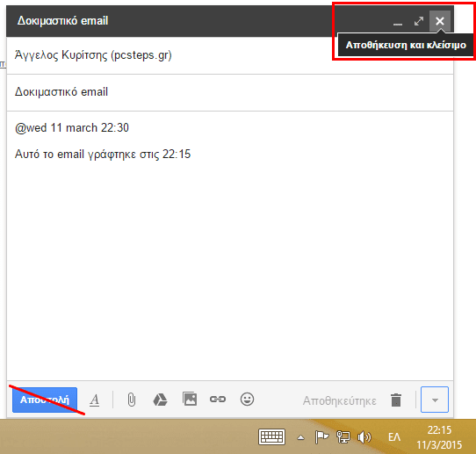Insert a link using the chain icon
This screenshot has height=454, width=476.
tap(218, 399)
